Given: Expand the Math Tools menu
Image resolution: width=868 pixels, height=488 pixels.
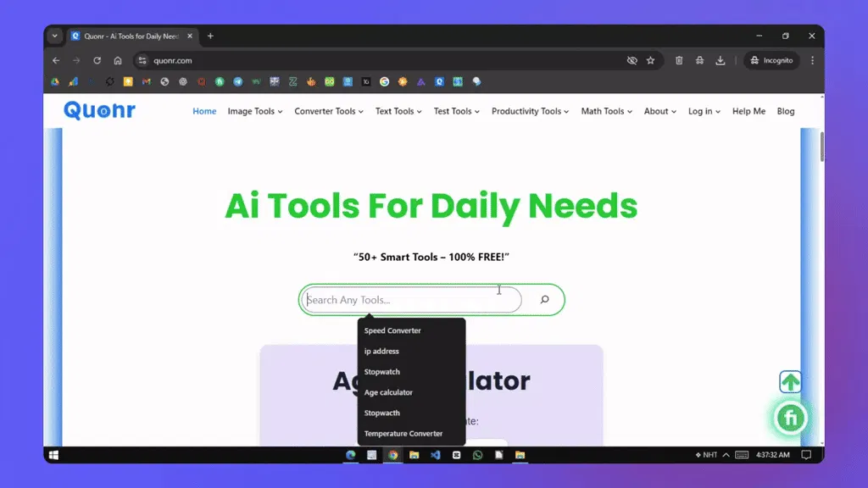Looking at the screenshot, I should tap(606, 111).
